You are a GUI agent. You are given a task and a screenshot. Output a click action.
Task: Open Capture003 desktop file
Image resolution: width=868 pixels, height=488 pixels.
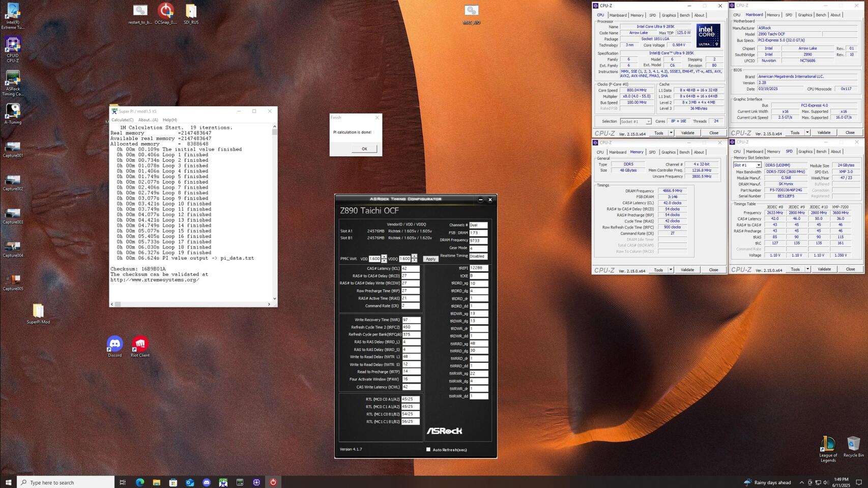(13, 216)
